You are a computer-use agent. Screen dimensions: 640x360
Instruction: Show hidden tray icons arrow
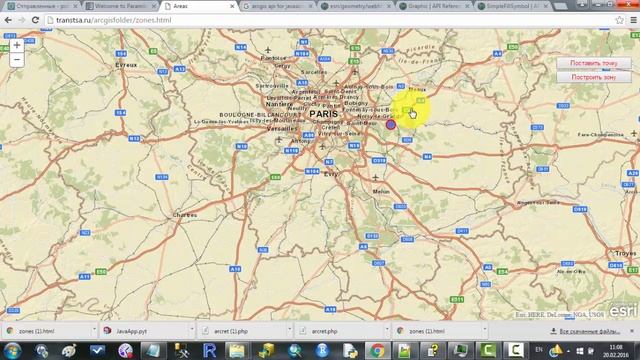point(568,351)
